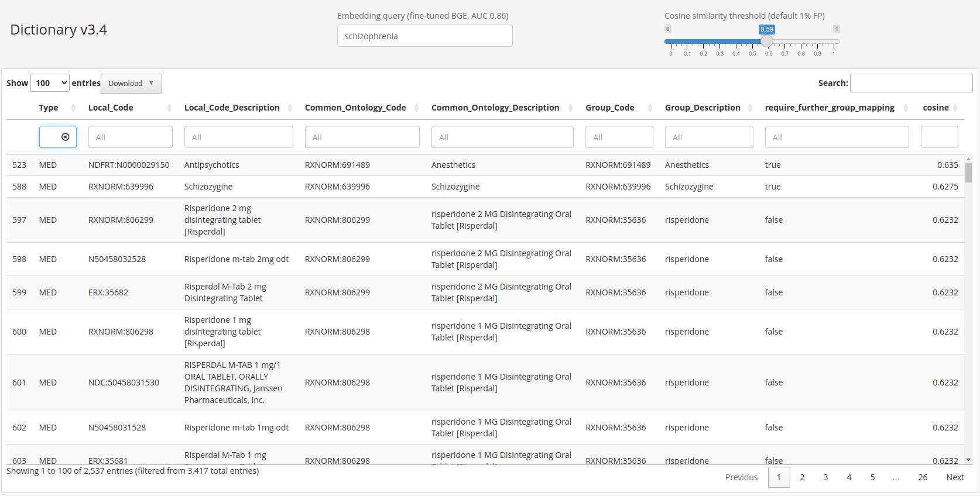This screenshot has width=980, height=496.
Task: Open the Show entries count dropdown
Action: 50,83
